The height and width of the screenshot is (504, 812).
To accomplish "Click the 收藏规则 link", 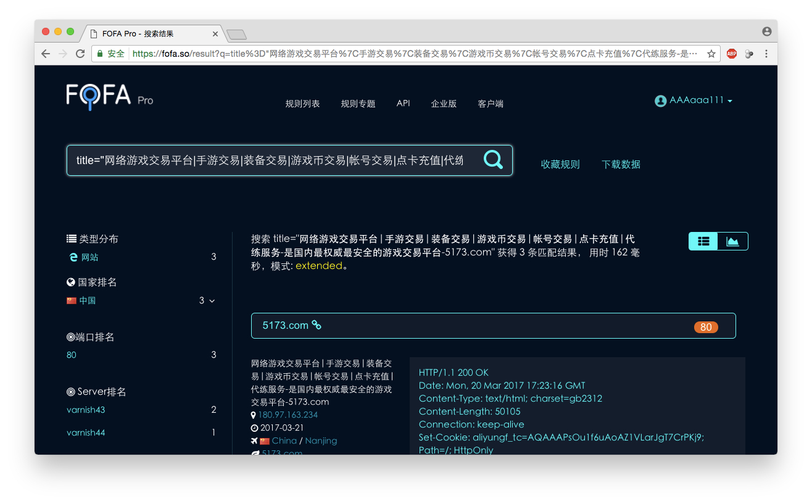I will pyautogui.click(x=560, y=164).
